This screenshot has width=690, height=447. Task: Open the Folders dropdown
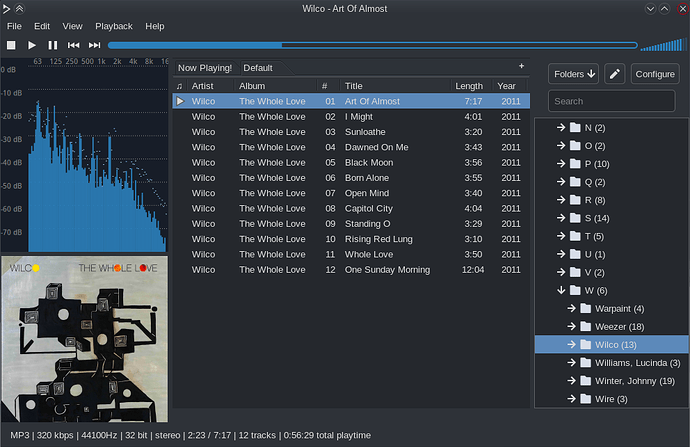[x=574, y=74]
